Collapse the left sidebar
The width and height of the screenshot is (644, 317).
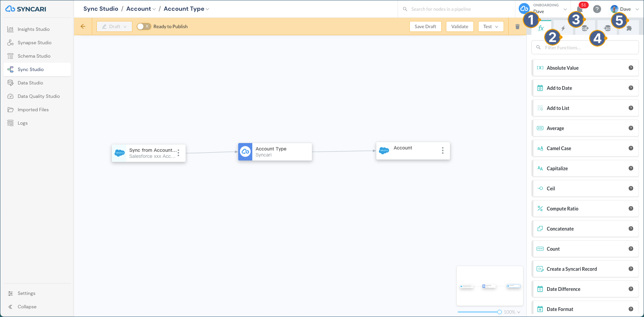click(37, 307)
